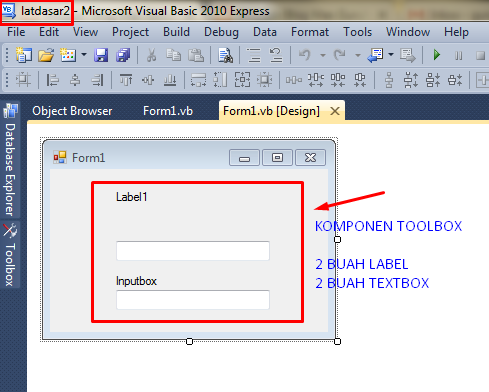This screenshot has width=489, height=392.
Task: Open the Format menu
Action: tap(310, 32)
